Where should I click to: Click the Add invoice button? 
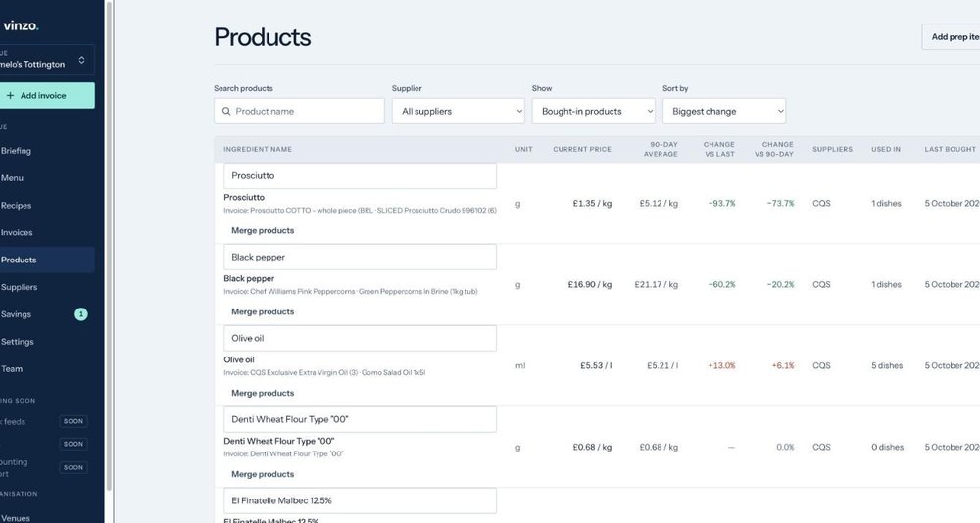click(x=47, y=96)
